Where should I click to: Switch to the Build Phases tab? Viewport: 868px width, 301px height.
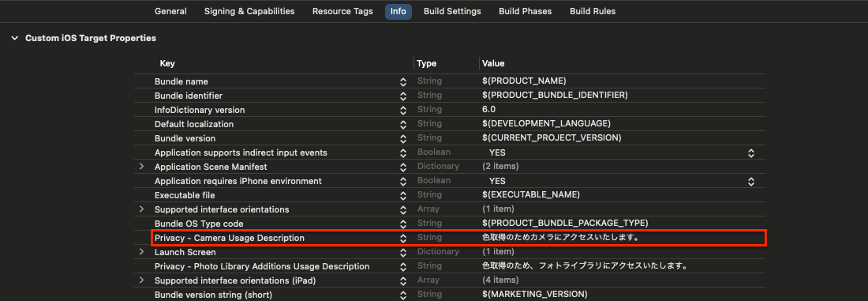click(526, 11)
